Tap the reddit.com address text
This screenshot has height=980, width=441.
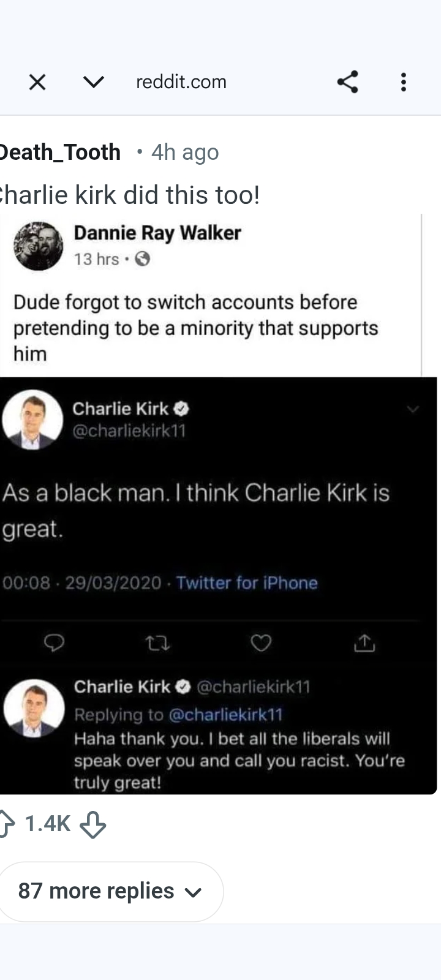click(181, 82)
